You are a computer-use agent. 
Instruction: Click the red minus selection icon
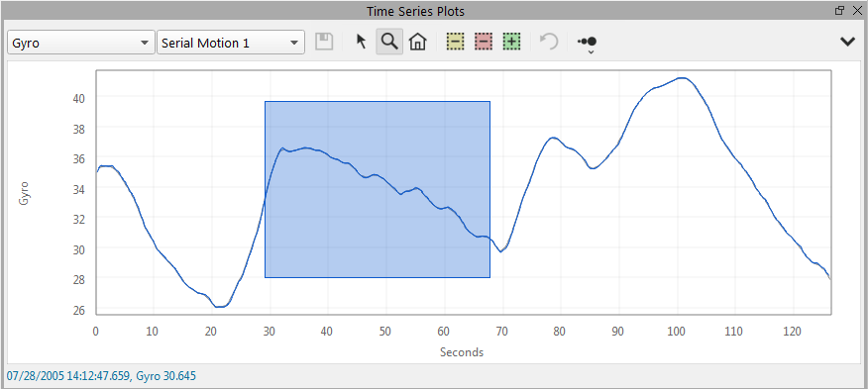[x=484, y=42]
